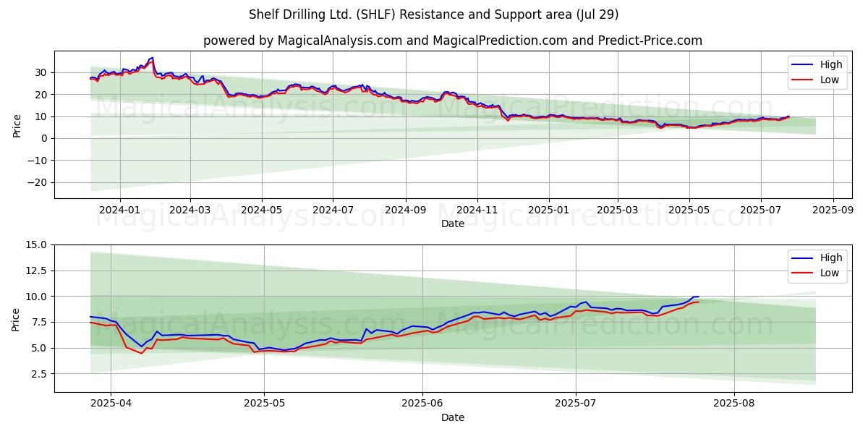This screenshot has width=868, height=434.
Task: Click the last data point on the bottom chart line
Action: click(x=698, y=297)
